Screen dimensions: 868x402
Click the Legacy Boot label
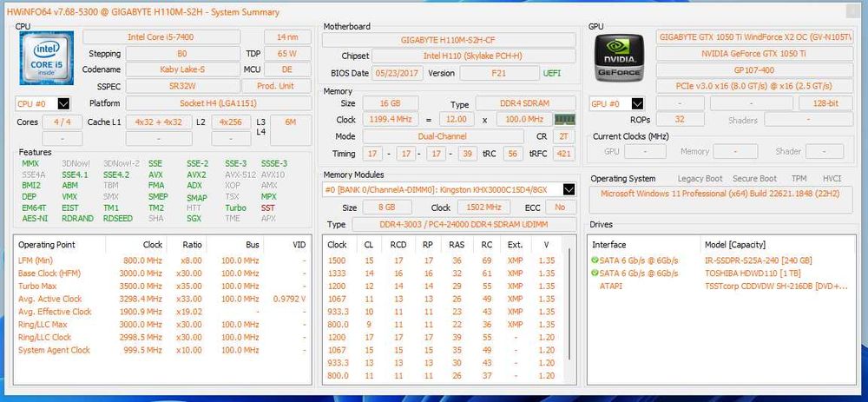tap(700, 179)
